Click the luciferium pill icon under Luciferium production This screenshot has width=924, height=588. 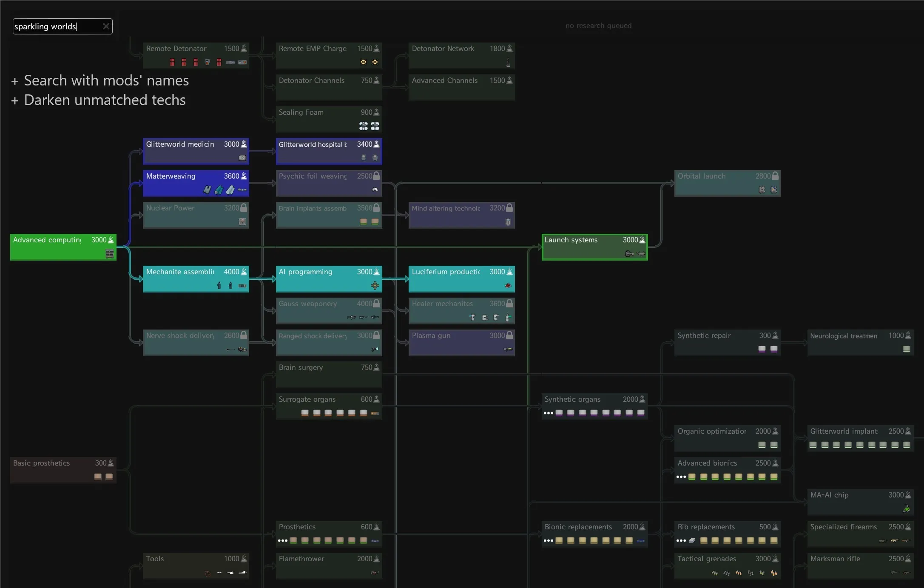(x=507, y=286)
